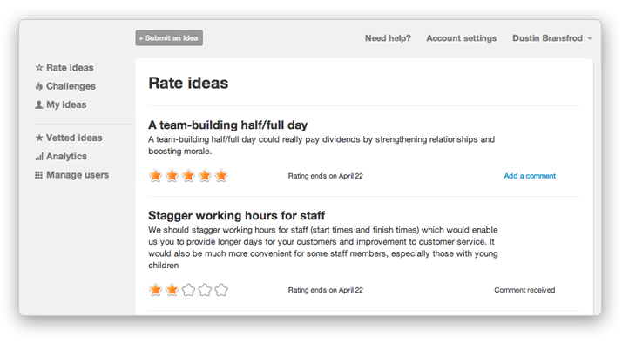Give team-building idea five stars
The image size is (622, 364).
221,175
